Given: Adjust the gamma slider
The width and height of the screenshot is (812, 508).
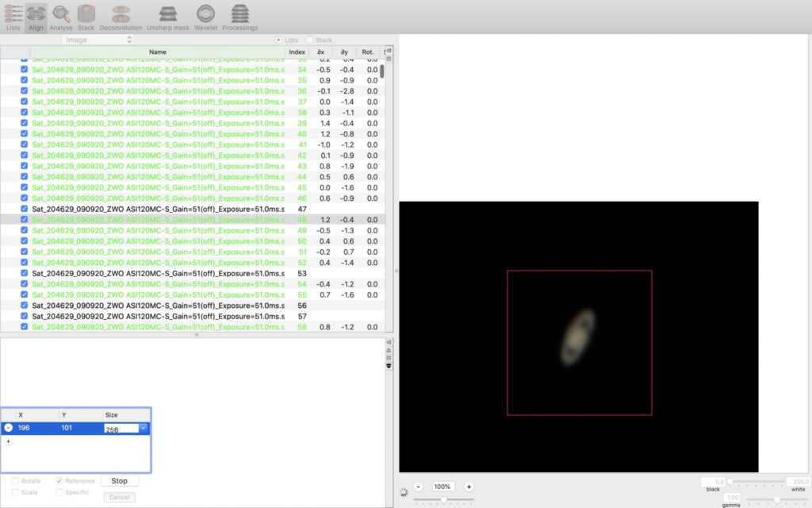Looking at the screenshot, I should pyautogui.click(x=776, y=499).
